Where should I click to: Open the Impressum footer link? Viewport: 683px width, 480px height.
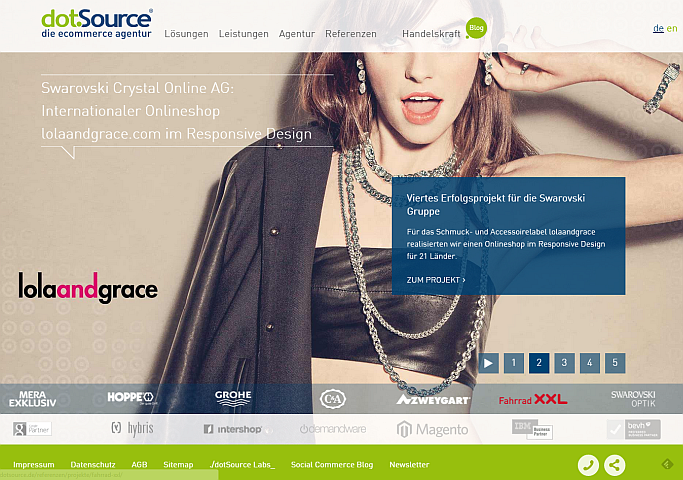34,465
